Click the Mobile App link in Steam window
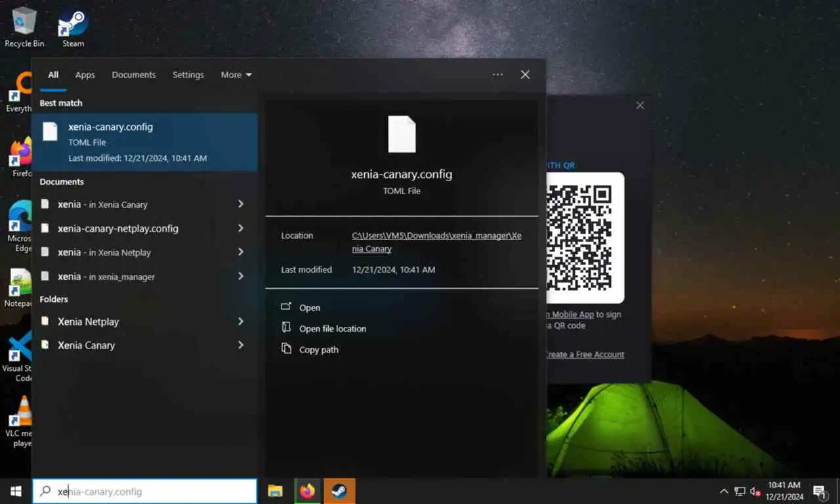The image size is (840, 504). (572, 314)
